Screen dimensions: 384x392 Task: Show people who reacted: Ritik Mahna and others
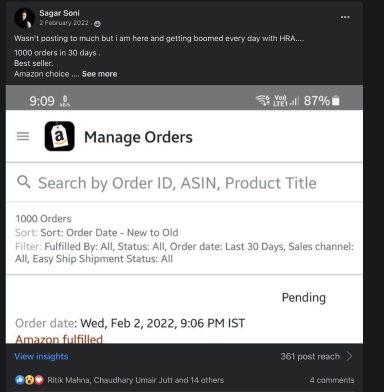(136, 380)
